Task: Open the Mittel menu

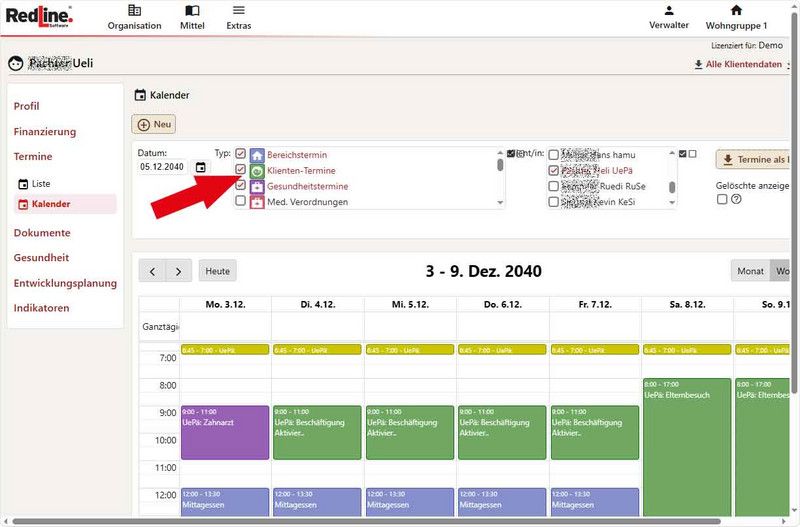Action: tap(192, 10)
